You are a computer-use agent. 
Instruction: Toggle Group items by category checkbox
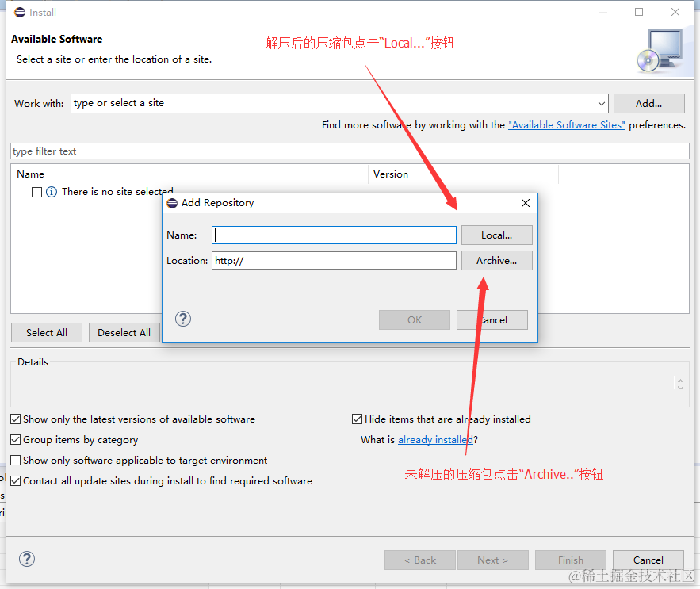point(16,439)
